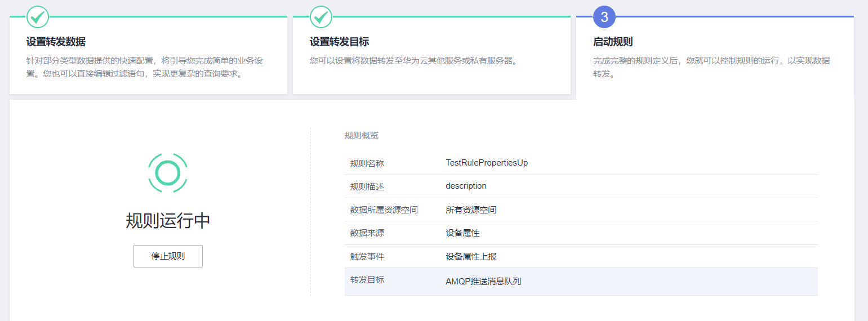Click the 规则概览 section heading
The height and width of the screenshot is (321, 868).
tap(362, 136)
